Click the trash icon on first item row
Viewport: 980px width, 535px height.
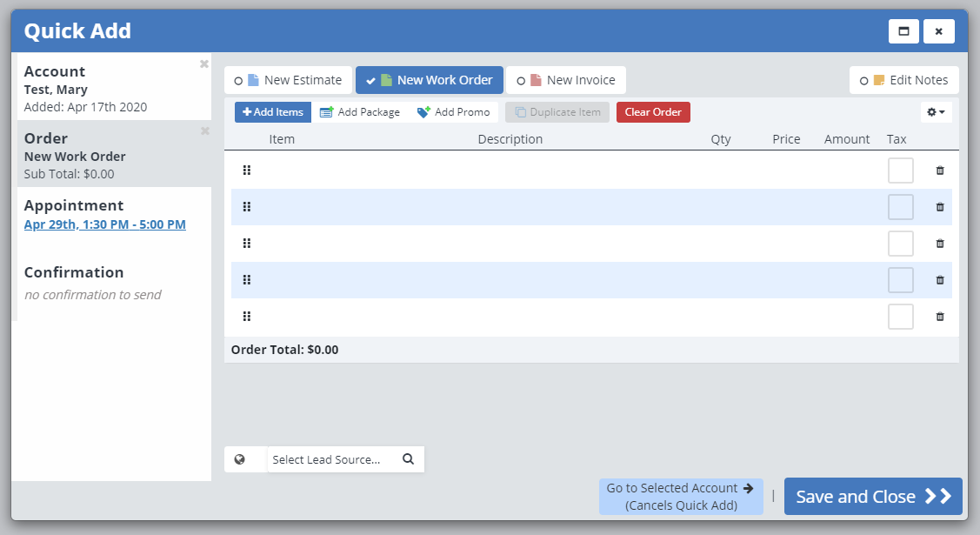coord(939,171)
